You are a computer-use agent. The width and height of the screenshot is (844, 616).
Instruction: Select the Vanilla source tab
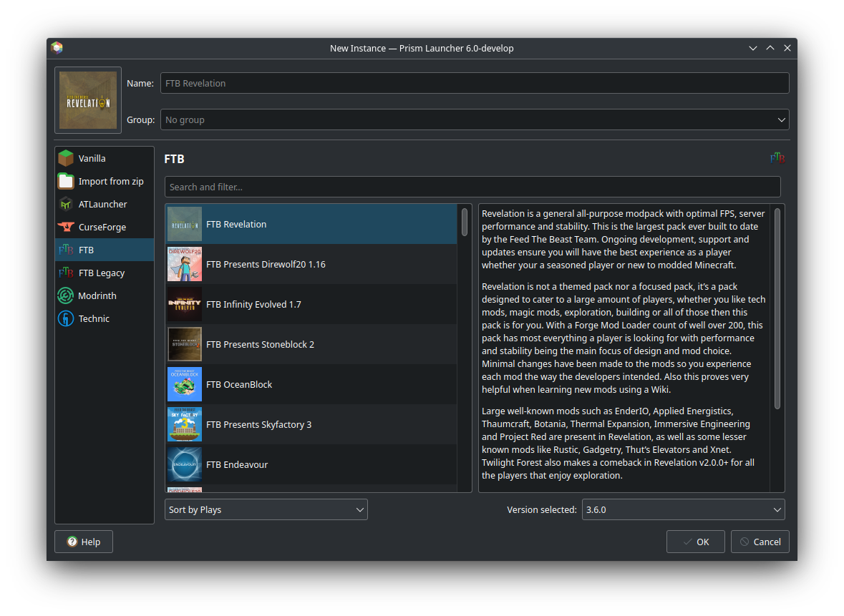click(x=105, y=158)
